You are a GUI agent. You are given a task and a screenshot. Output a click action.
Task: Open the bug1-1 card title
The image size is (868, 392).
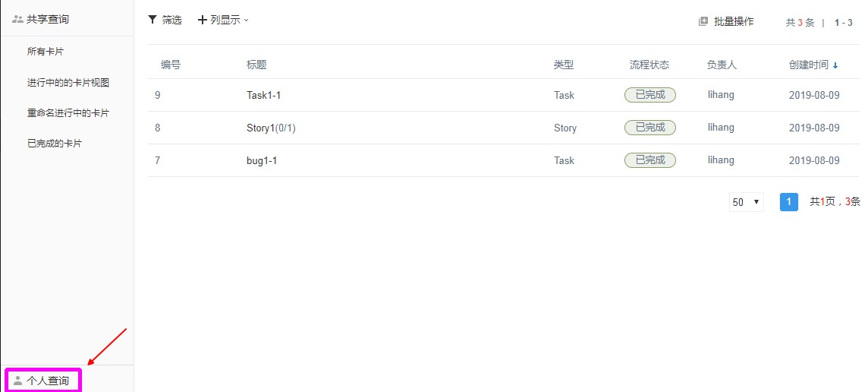click(x=261, y=160)
